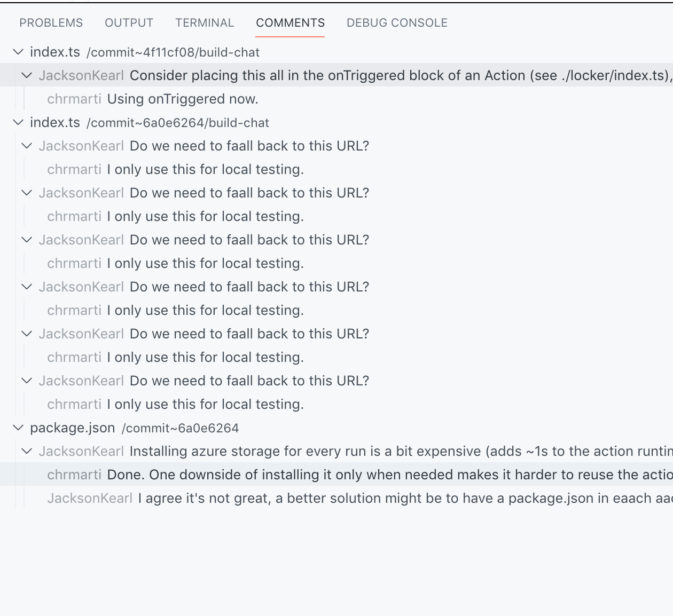The image size is (673, 616).
Task: Switch to the TERMINAL tab
Action: [204, 22]
